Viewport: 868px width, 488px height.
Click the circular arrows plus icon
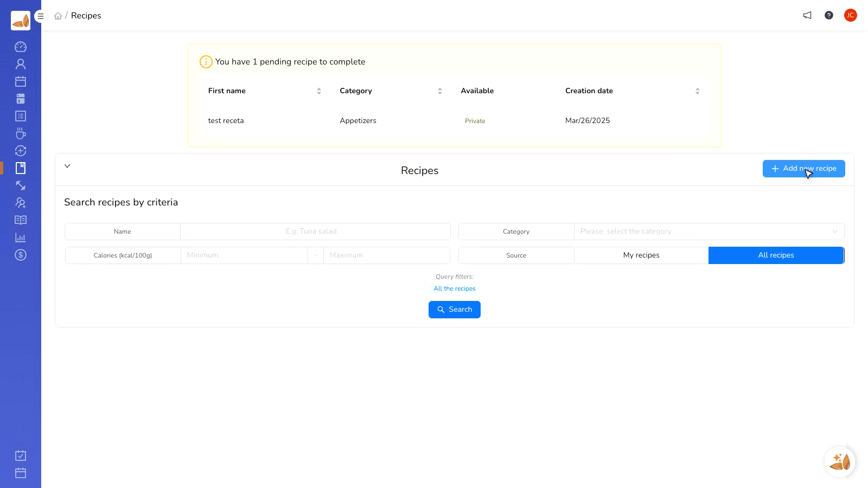(21, 151)
